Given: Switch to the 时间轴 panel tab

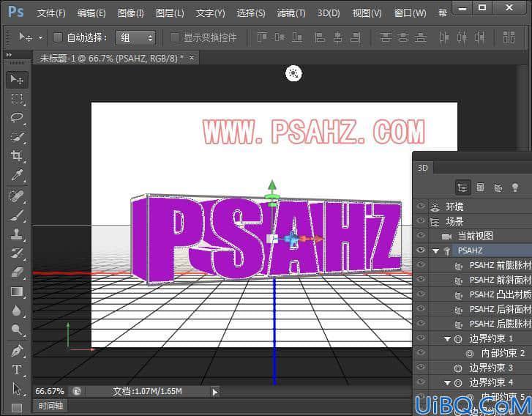Looking at the screenshot, I should [50, 406].
